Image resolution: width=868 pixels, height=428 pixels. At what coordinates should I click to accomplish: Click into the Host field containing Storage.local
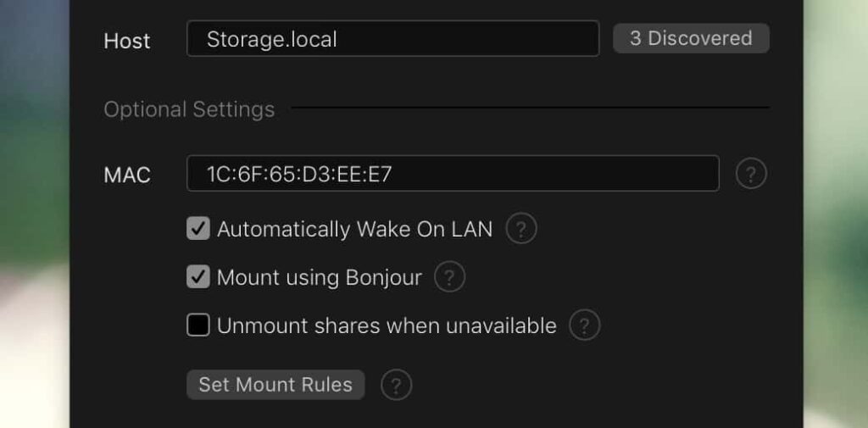392,39
